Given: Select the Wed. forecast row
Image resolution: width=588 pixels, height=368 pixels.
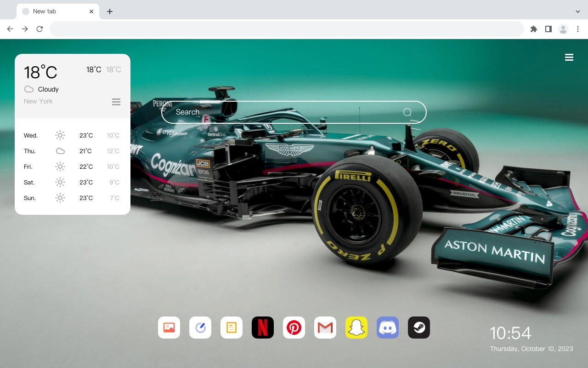Looking at the screenshot, I should 72,135.
